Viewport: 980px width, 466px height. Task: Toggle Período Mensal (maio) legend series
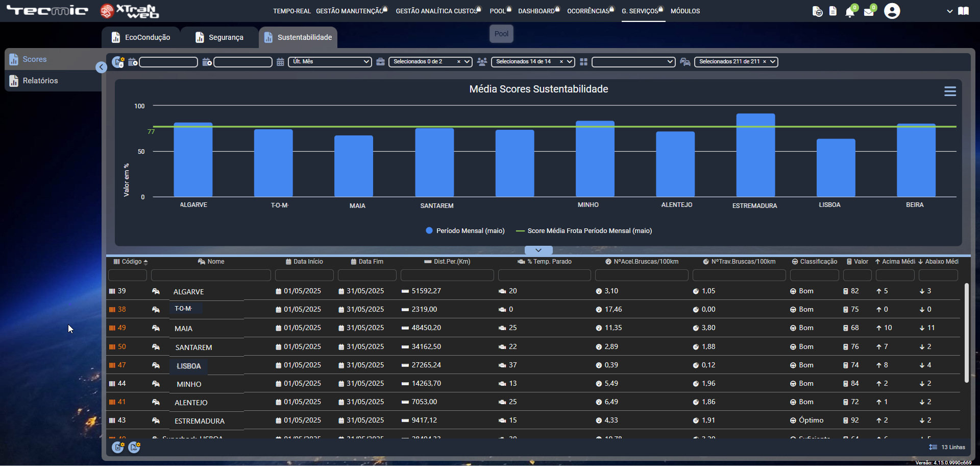tap(465, 231)
